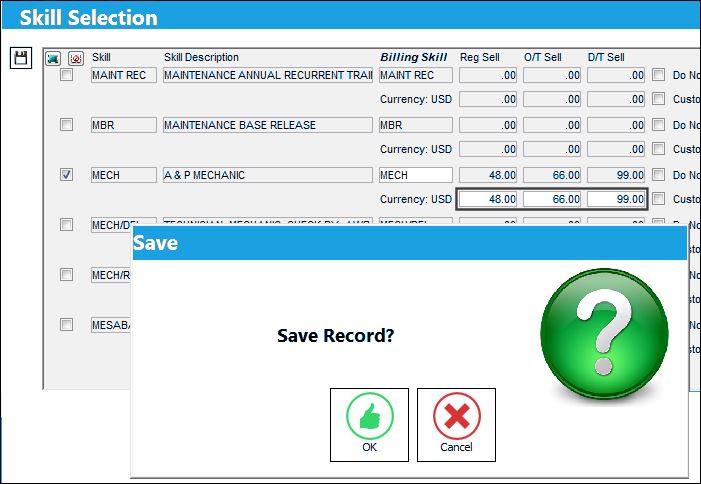Click MECH currency O/T Sell 66.00 field
The width and height of the screenshot is (701, 484).
coord(552,199)
